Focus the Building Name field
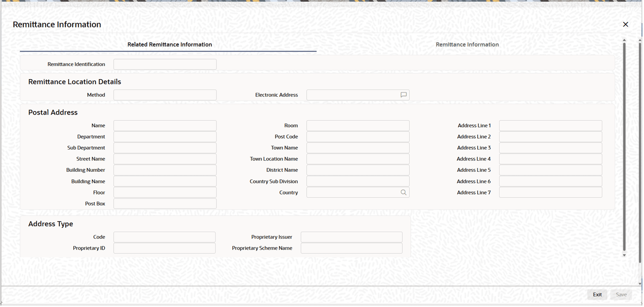644x307 pixels. click(x=165, y=181)
